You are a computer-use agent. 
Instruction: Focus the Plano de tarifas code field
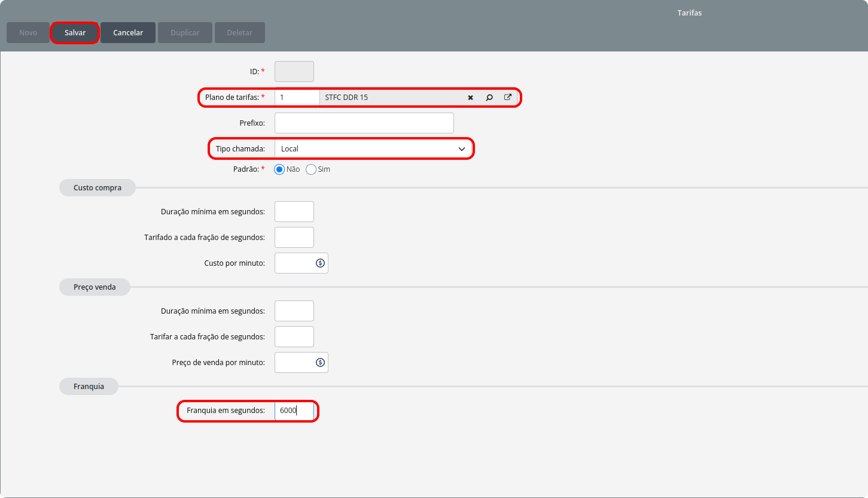click(297, 98)
